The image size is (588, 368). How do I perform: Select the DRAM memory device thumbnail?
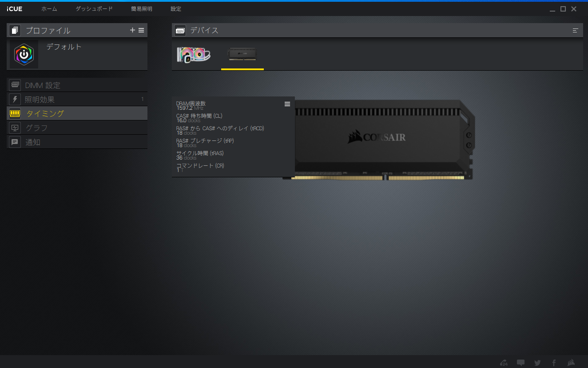[242, 55]
